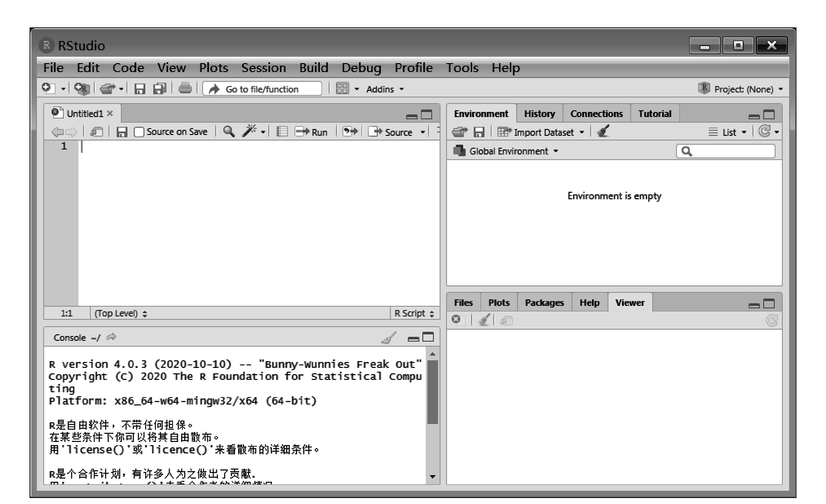826x504 pixels.
Task: Open Global Environment dropdown
Action: click(x=506, y=151)
